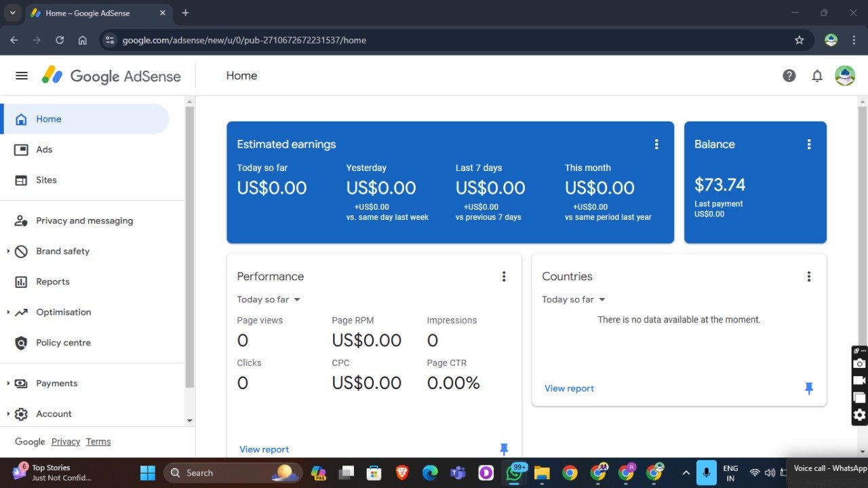Screen dimensions: 868x488
Task: Click View report in Countries card
Action: click(x=570, y=388)
